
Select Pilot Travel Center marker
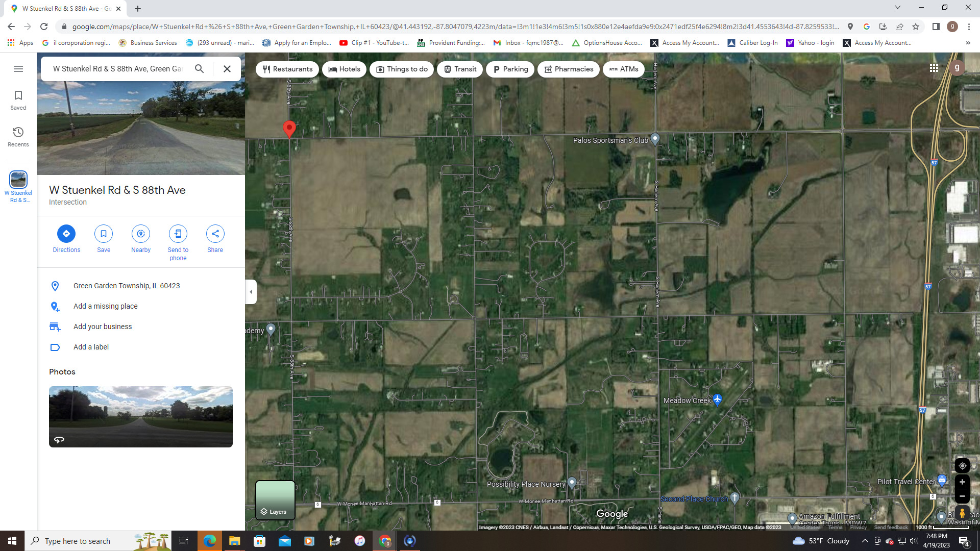[x=942, y=480]
